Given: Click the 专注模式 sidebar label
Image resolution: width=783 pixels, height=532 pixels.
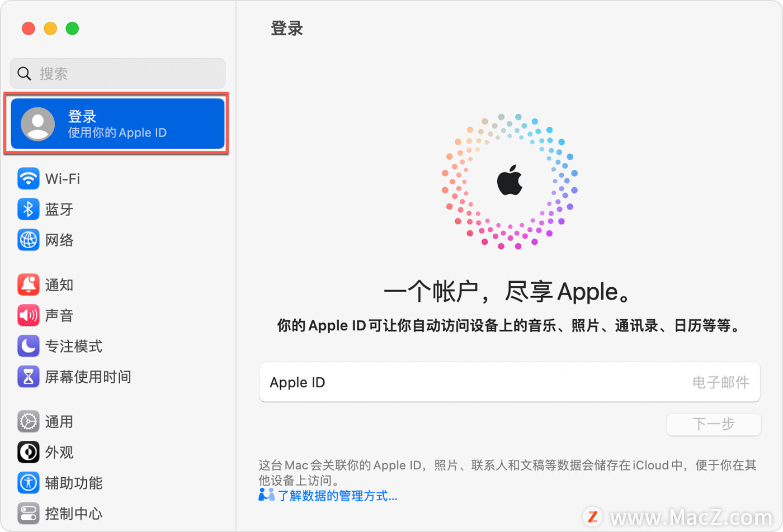Looking at the screenshot, I should click(x=74, y=346).
